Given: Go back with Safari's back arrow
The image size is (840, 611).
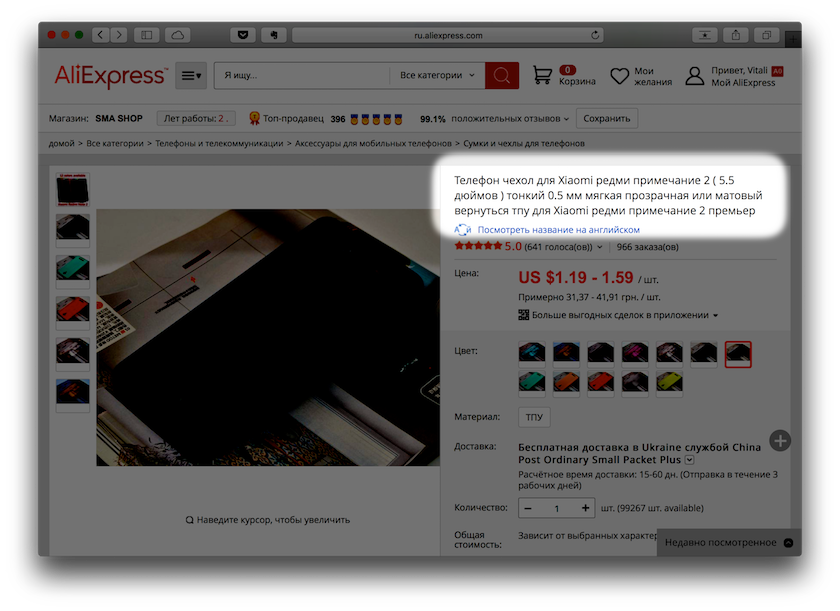Looking at the screenshot, I should (x=101, y=35).
